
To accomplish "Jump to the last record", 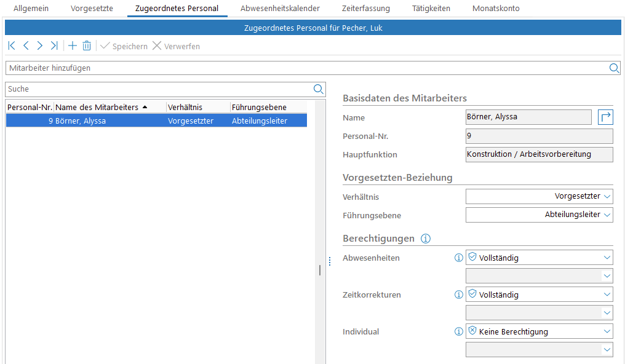I will click(x=54, y=46).
